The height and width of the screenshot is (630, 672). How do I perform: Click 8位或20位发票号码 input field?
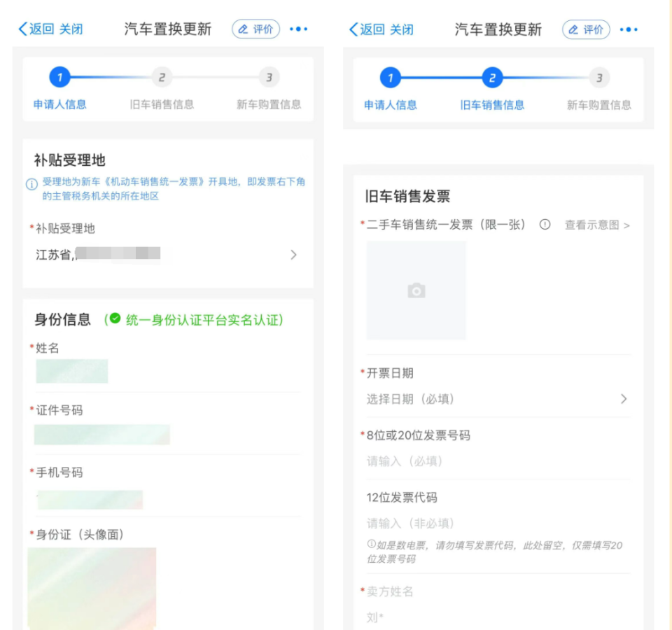(x=498, y=461)
